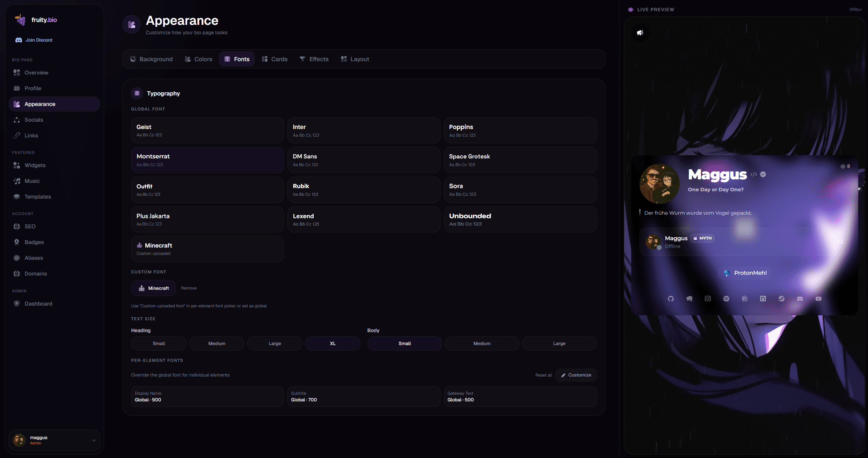Click the verified checkmark badge next to Maggus
This screenshot has height=458, width=868.
[x=763, y=174]
